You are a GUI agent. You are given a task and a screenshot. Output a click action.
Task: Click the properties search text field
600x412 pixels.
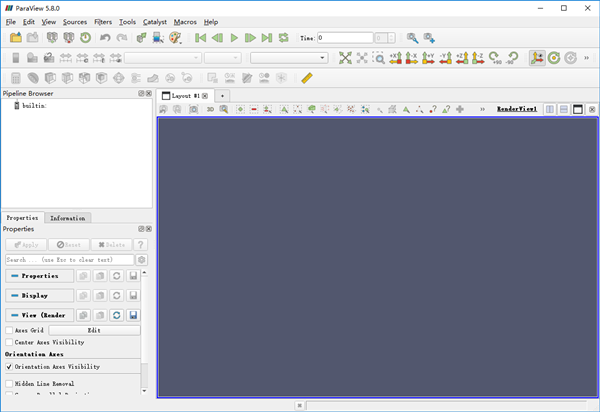68,259
